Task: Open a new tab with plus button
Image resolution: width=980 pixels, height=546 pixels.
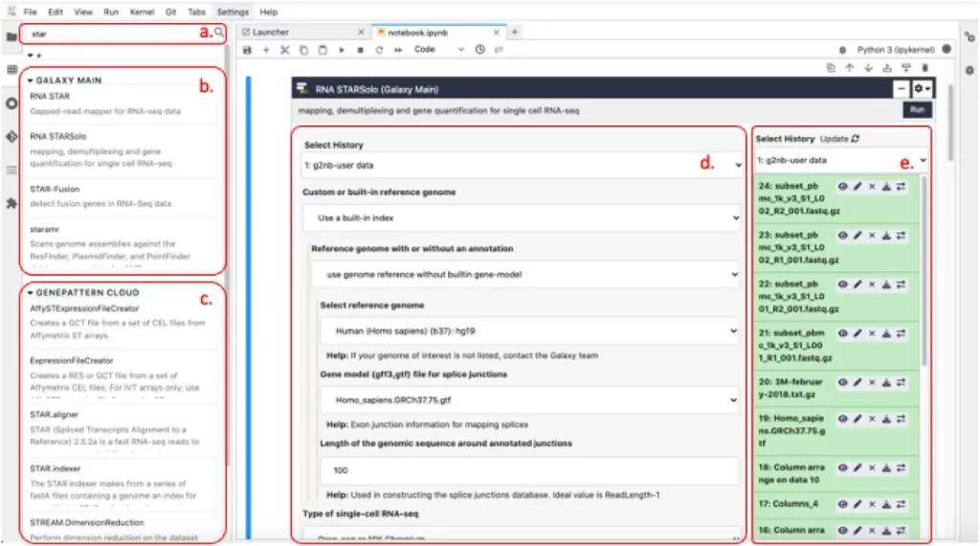Action: click(515, 32)
